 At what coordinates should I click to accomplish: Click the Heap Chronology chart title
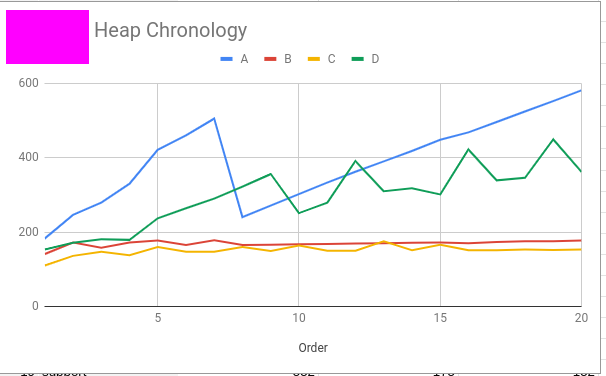point(170,31)
